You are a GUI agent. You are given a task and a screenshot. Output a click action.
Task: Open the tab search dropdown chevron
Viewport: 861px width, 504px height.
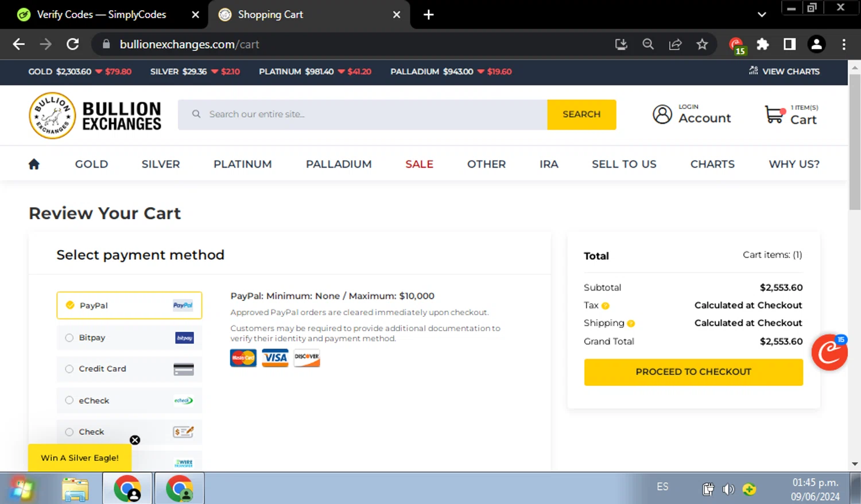(x=762, y=15)
